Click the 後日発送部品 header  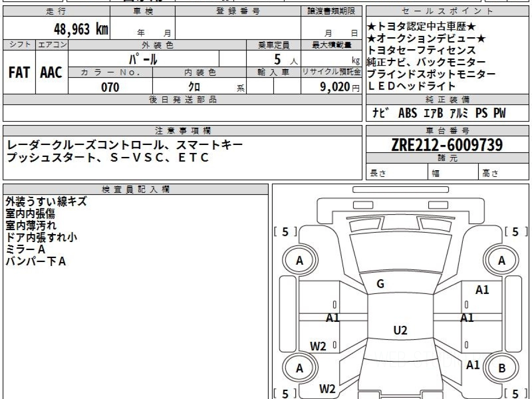coord(182,100)
